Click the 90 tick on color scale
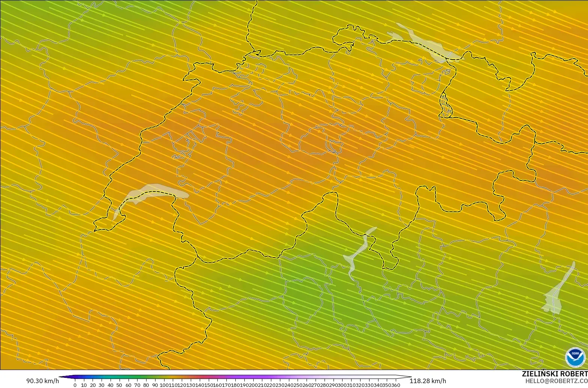Screen dimensions: 588x388 coord(155,385)
